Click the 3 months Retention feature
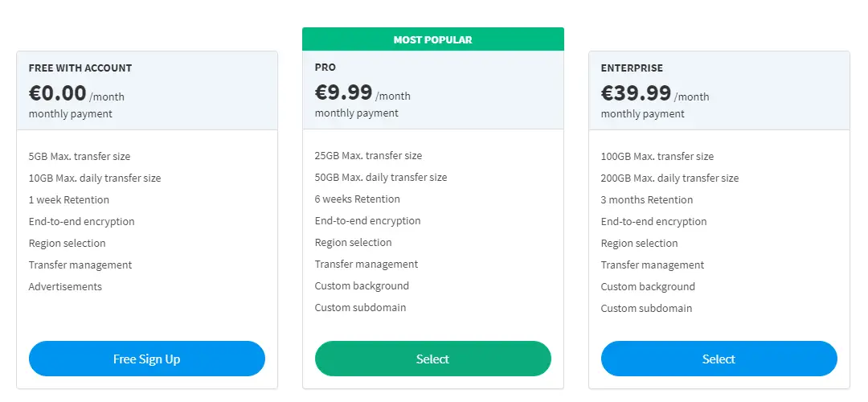 (647, 200)
